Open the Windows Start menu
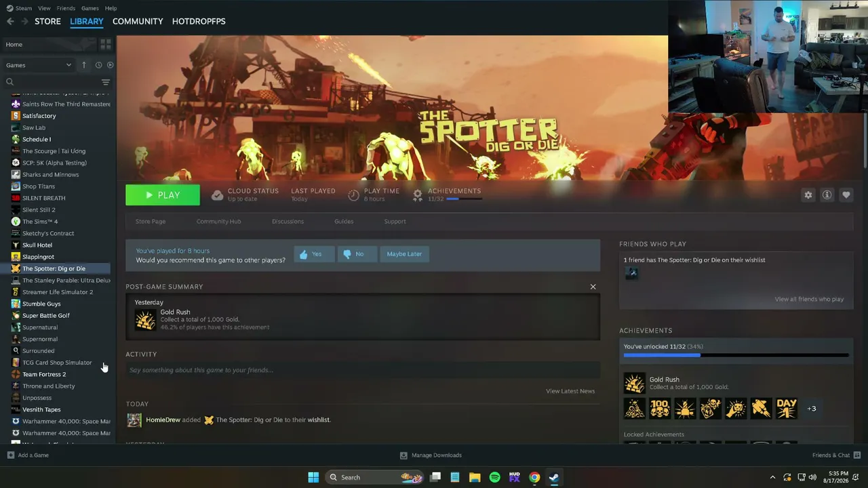The width and height of the screenshot is (868, 488). (313, 477)
